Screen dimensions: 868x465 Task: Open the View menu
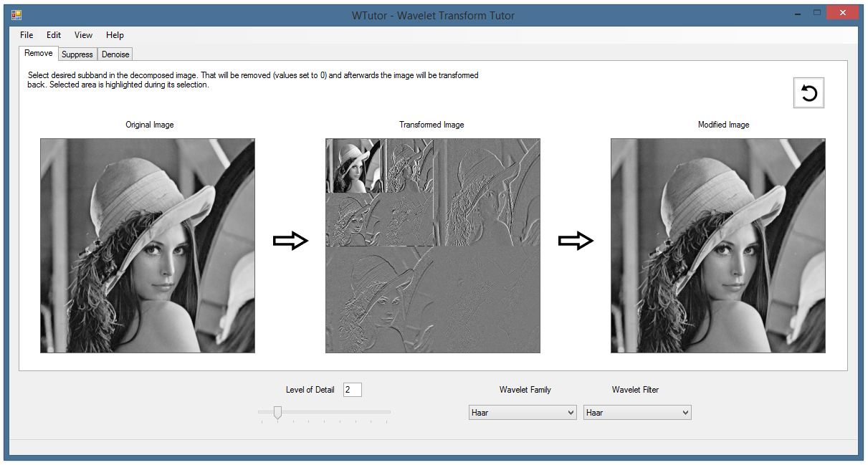pos(83,35)
